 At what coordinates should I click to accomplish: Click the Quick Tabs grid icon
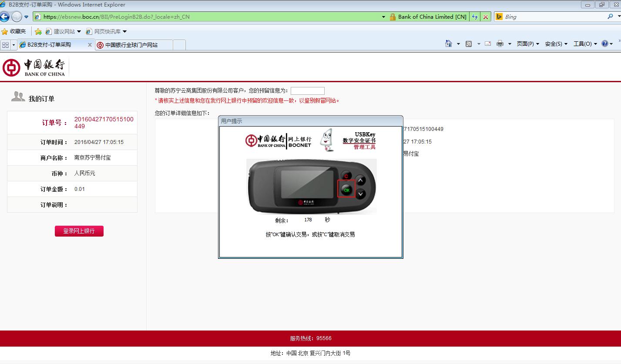click(5, 45)
